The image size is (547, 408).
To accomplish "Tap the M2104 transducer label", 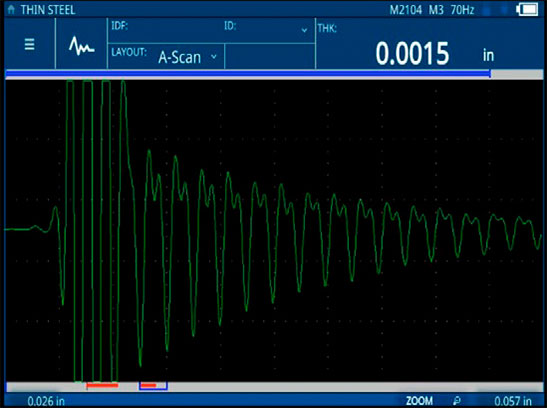I will [x=406, y=10].
